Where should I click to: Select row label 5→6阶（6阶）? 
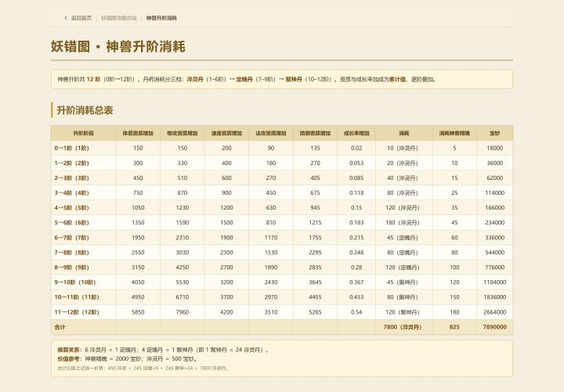[x=71, y=223]
